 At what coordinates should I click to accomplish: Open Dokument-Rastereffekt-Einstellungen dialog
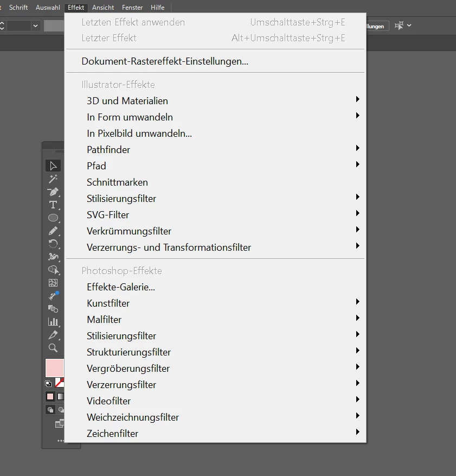tap(215, 61)
